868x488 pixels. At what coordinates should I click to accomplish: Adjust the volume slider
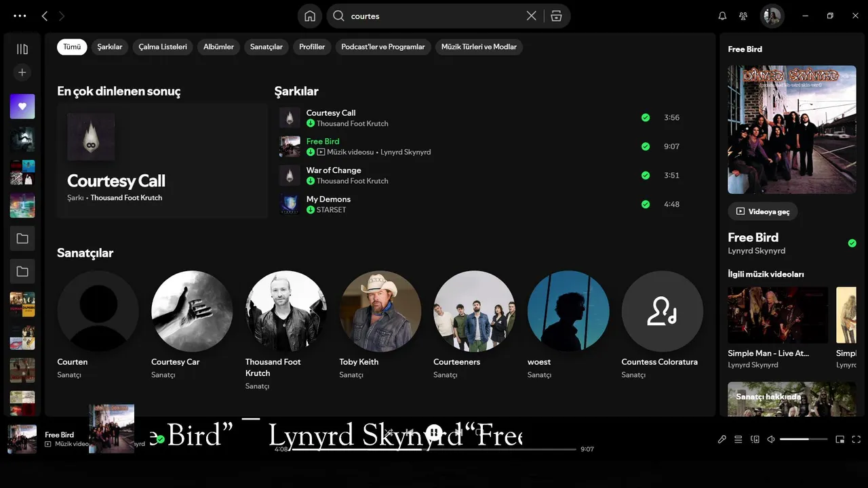pos(804,439)
